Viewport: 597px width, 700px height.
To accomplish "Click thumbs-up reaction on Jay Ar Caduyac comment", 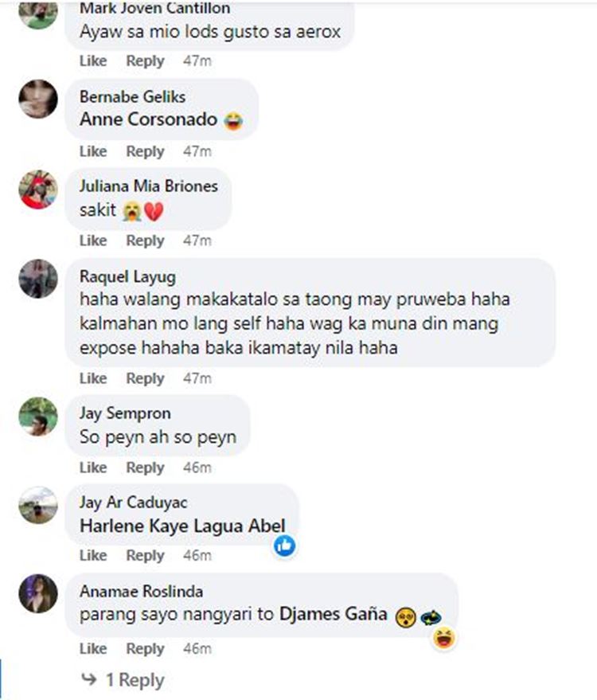I will click(x=285, y=546).
